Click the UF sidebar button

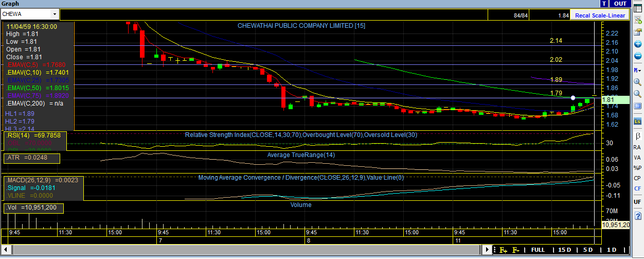point(637,201)
